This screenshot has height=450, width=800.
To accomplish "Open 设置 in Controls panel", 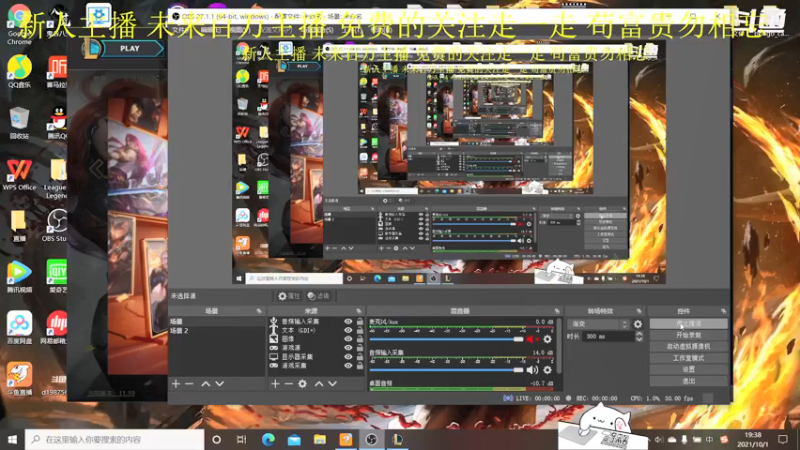I will (688, 369).
